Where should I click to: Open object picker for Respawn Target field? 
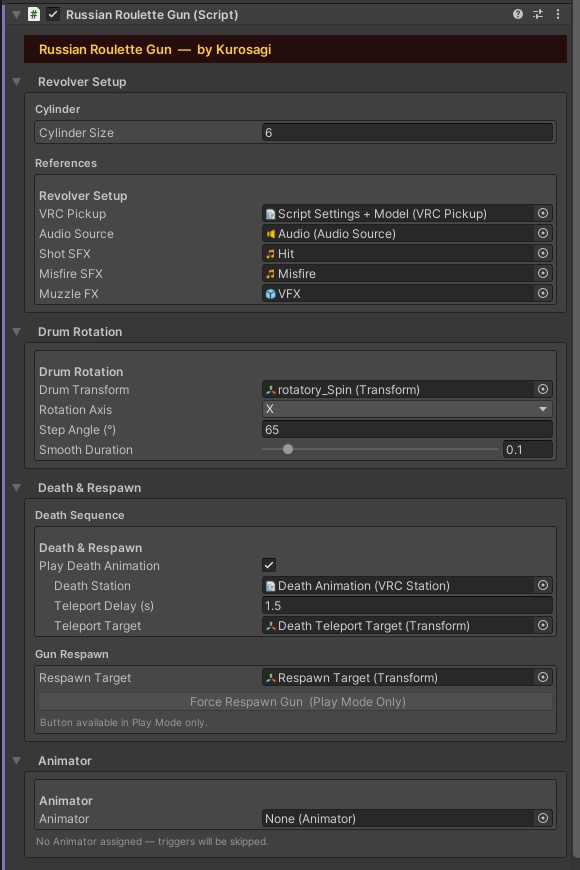coord(543,677)
